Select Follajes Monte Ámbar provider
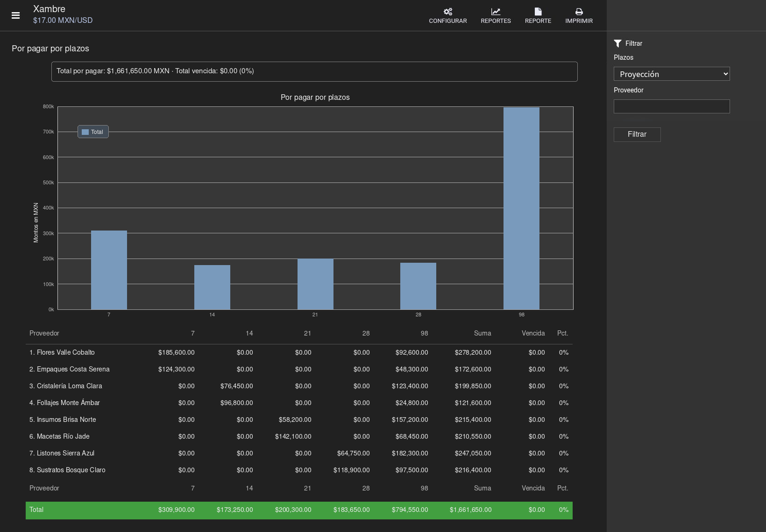Viewport: 766px width, 532px height. pos(64,403)
